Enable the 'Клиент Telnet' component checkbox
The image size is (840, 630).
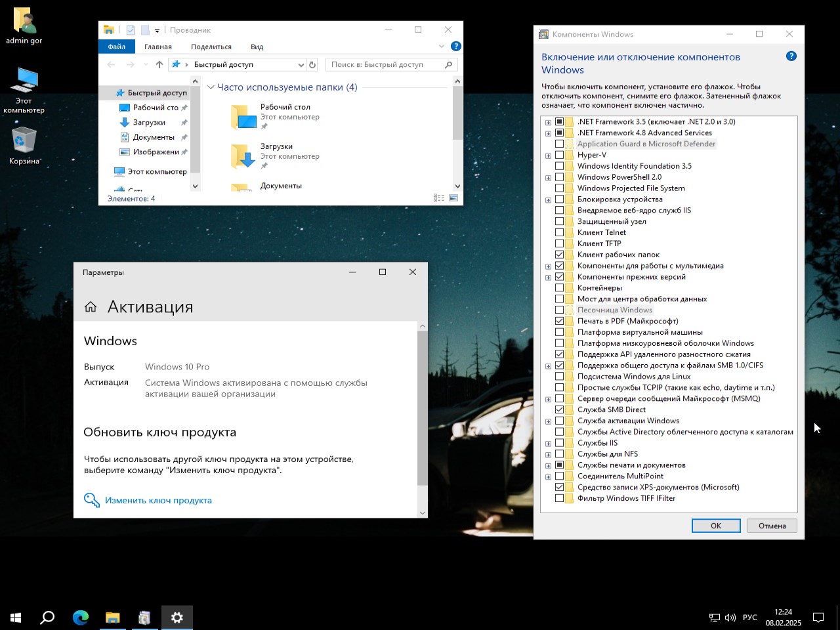560,232
